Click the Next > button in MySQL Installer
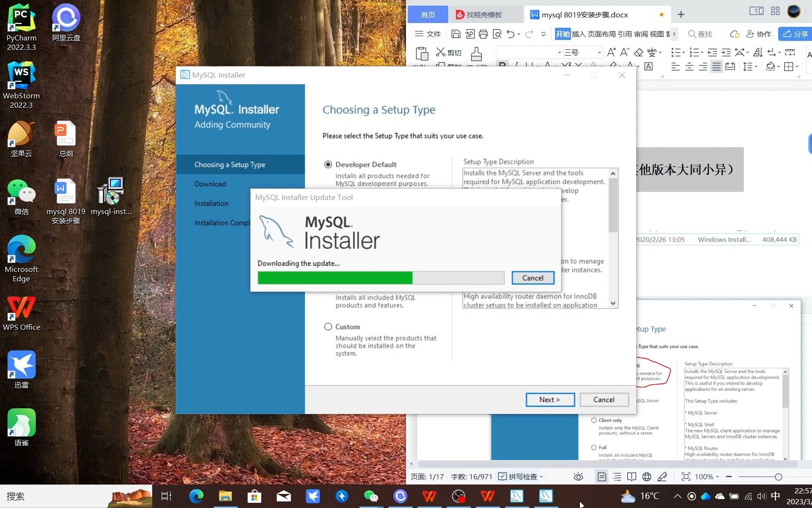The image size is (812, 508). (x=550, y=400)
